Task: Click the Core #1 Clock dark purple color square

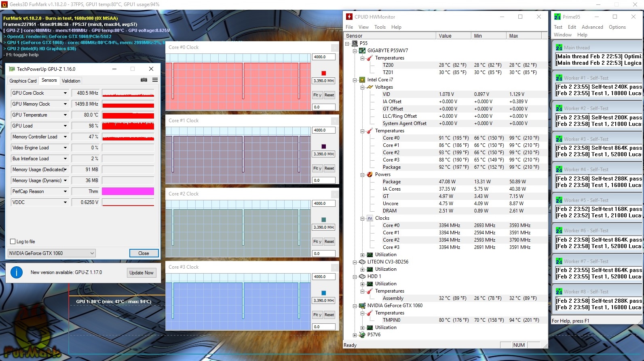Action: click(x=323, y=147)
